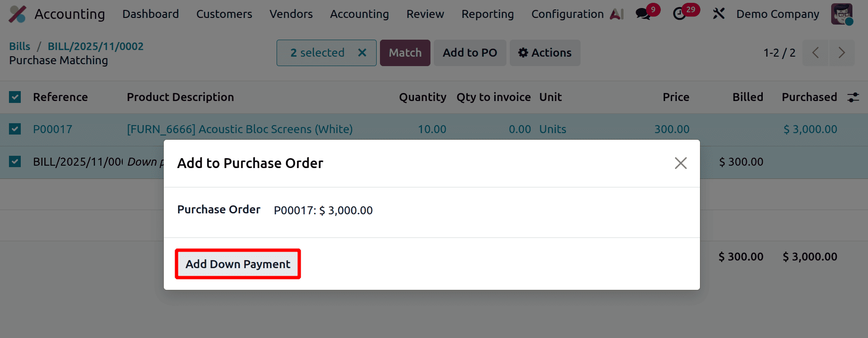The image size is (868, 338).
Task: Switch to the Vendors menu
Action: (291, 14)
